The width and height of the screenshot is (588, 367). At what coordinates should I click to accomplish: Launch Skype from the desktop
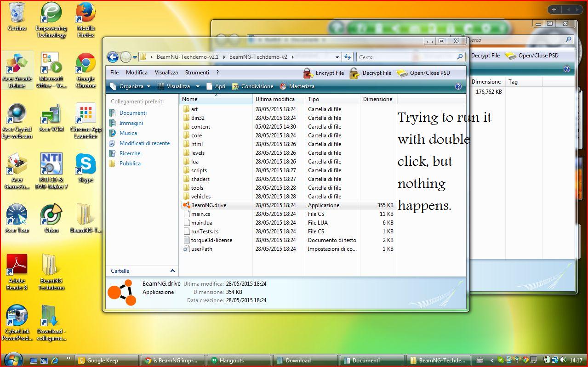[86, 168]
